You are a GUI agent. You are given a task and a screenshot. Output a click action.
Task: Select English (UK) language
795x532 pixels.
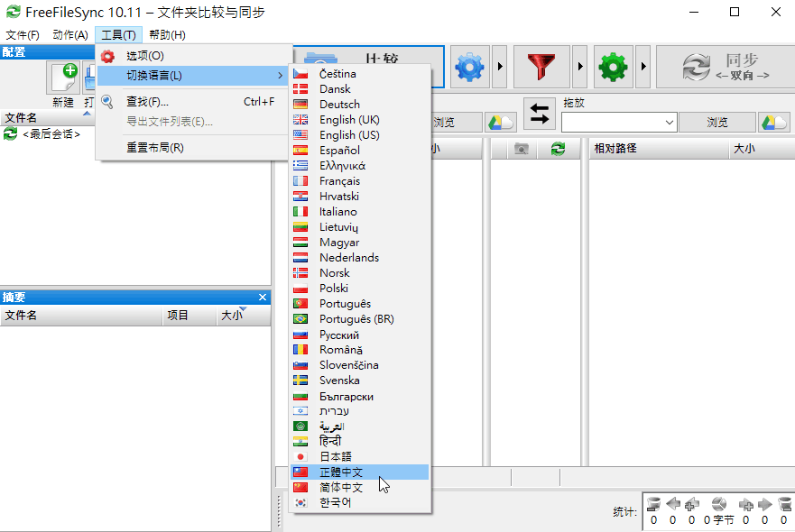coord(360,120)
